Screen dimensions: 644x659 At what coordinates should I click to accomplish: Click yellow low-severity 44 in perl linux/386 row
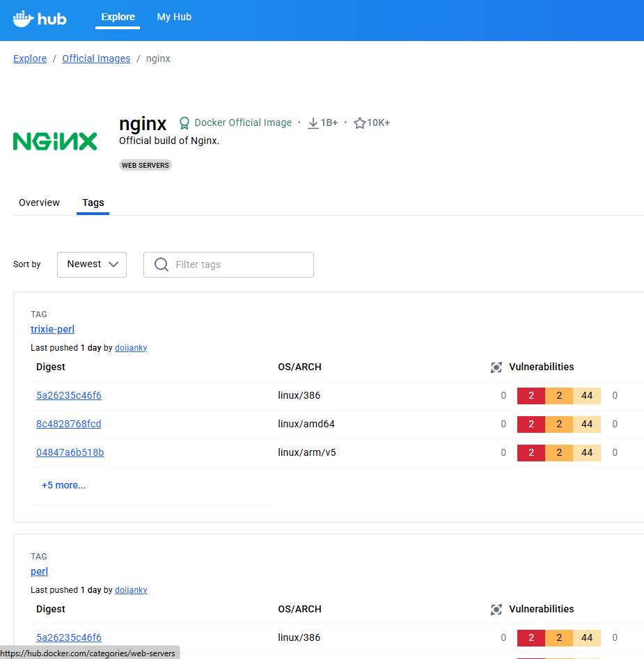pos(587,637)
